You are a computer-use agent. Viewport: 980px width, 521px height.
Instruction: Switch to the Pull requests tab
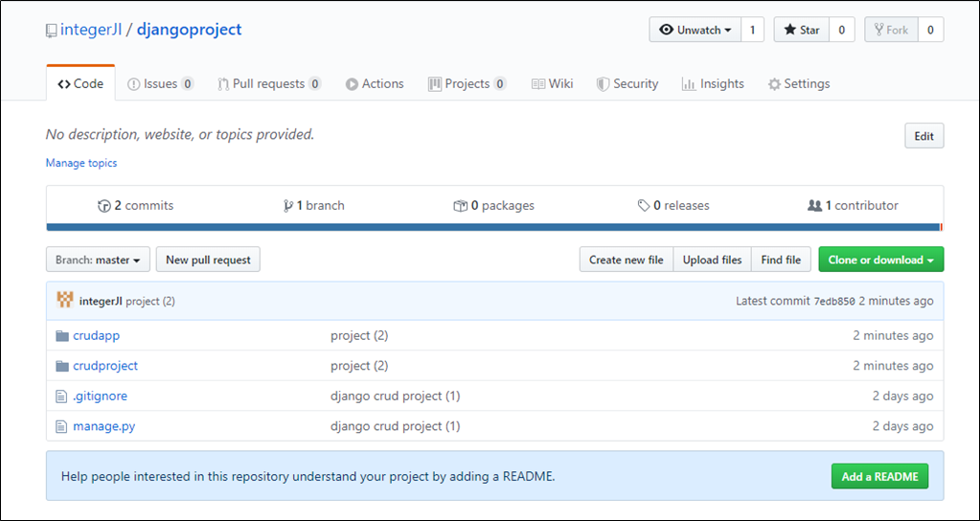269,83
